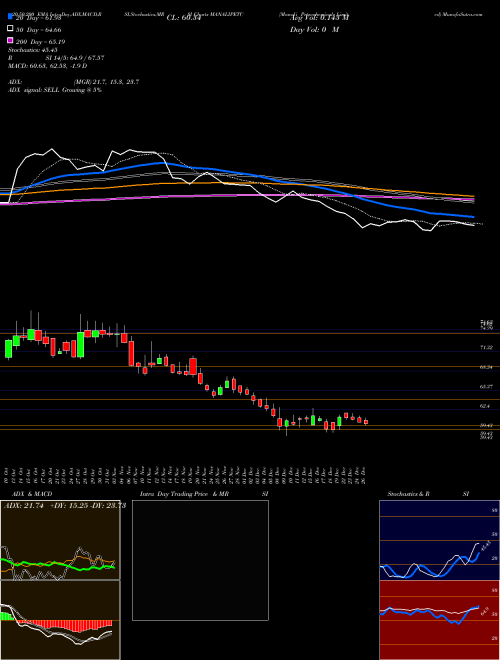The image size is (500, 660).
Task: Open the MACD histogram mini chart
Action: 60,620
